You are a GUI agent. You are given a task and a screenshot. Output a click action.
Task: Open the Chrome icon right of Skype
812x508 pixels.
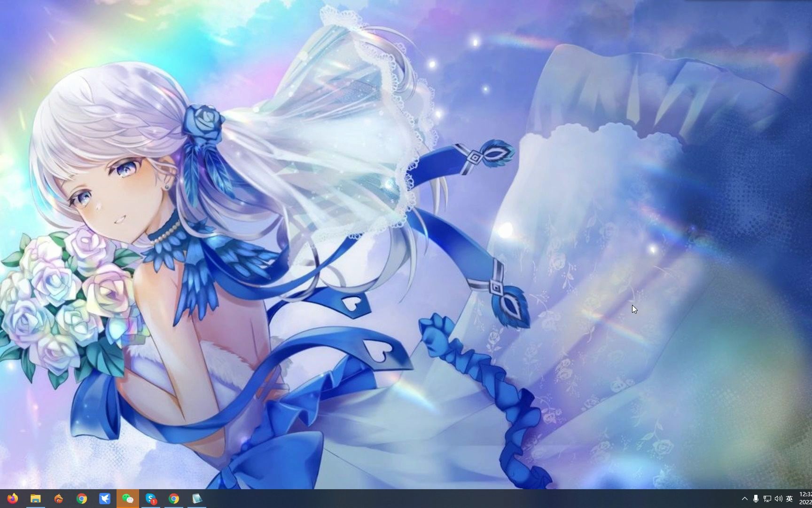point(174,499)
